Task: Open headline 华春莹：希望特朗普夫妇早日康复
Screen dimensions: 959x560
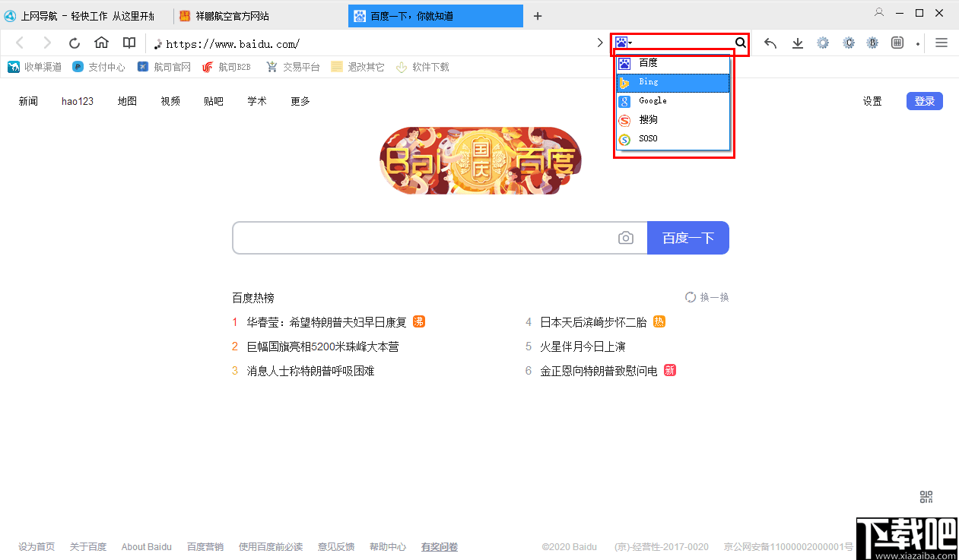Action: tap(327, 322)
